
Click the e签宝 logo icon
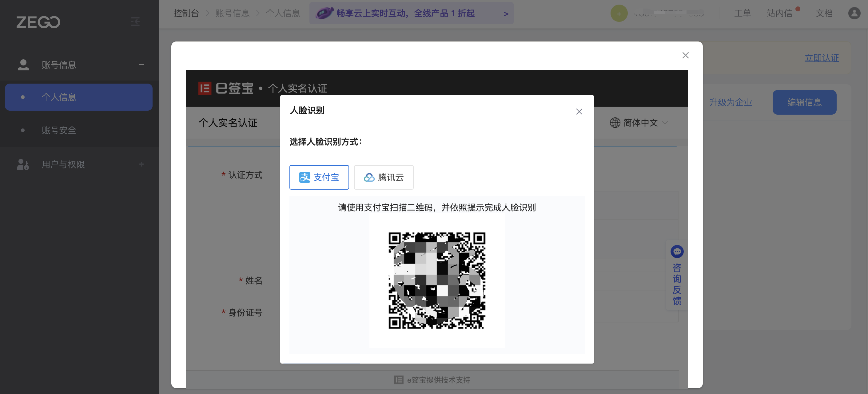tap(205, 89)
